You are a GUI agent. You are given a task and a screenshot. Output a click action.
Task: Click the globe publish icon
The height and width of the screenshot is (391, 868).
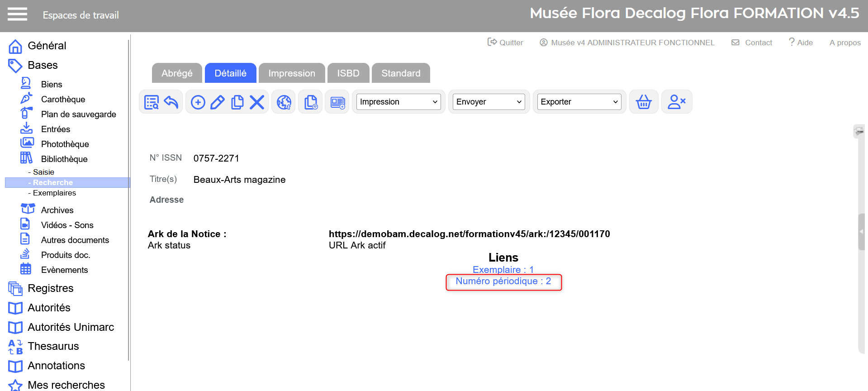tap(284, 102)
